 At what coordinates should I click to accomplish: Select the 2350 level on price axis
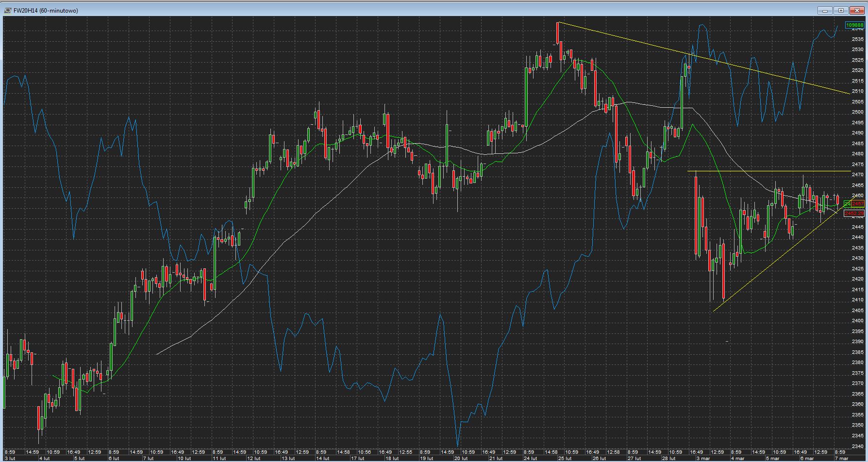pyautogui.click(x=858, y=425)
